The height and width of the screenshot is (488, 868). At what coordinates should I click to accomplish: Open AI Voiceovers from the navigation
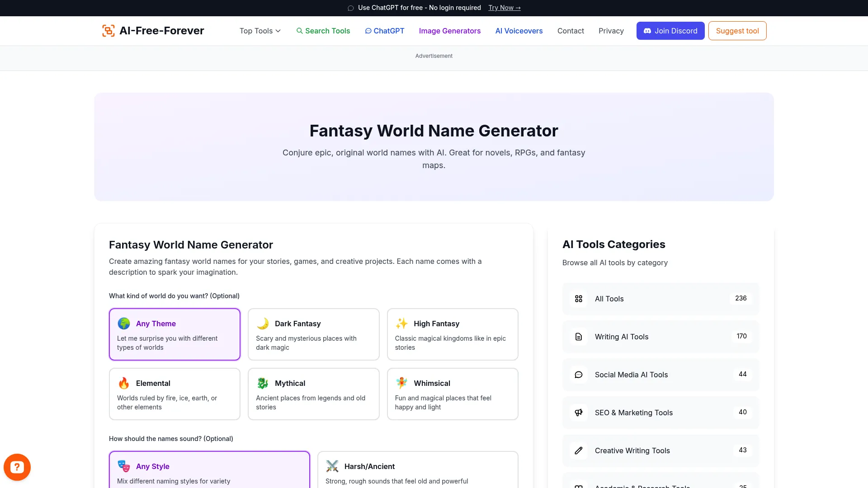coord(519,31)
